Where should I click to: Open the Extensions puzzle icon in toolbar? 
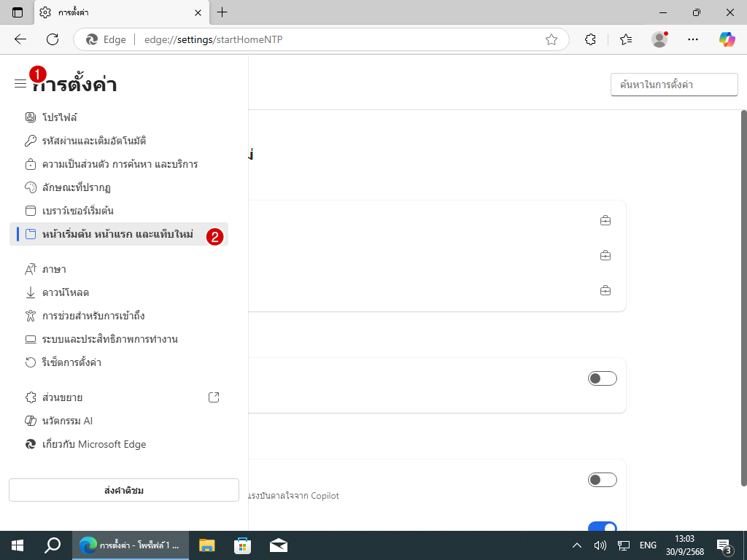point(591,39)
